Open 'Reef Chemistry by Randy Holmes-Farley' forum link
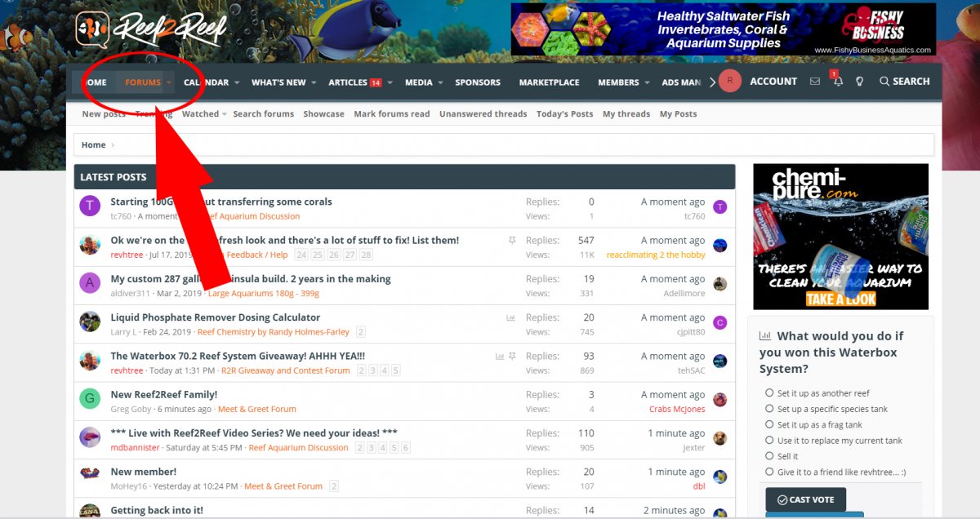 [274, 332]
